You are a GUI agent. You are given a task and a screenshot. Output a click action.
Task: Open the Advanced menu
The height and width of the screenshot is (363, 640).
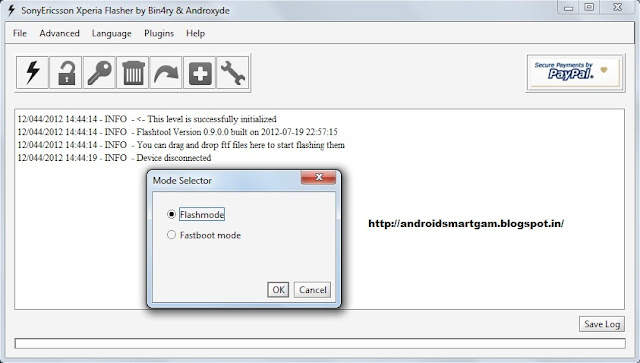(59, 33)
